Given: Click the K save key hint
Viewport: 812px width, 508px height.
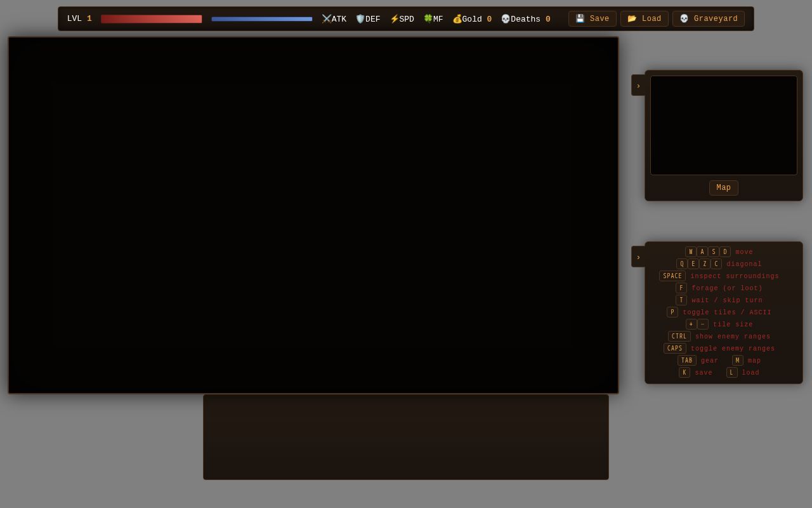Looking at the screenshot, I should click(x=684, y=373).
